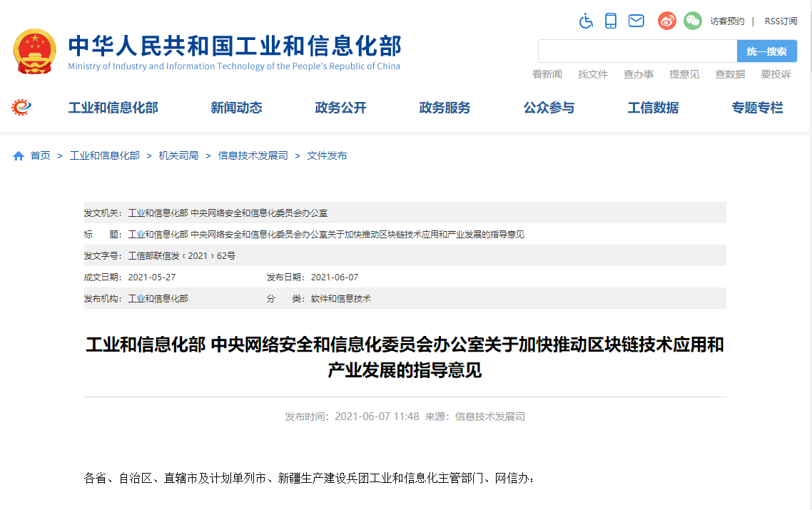Viewport: 812px width, 510px height.
Task: Click 机关司局 in the breadcrumb
Action: click(x=178, y=155)
